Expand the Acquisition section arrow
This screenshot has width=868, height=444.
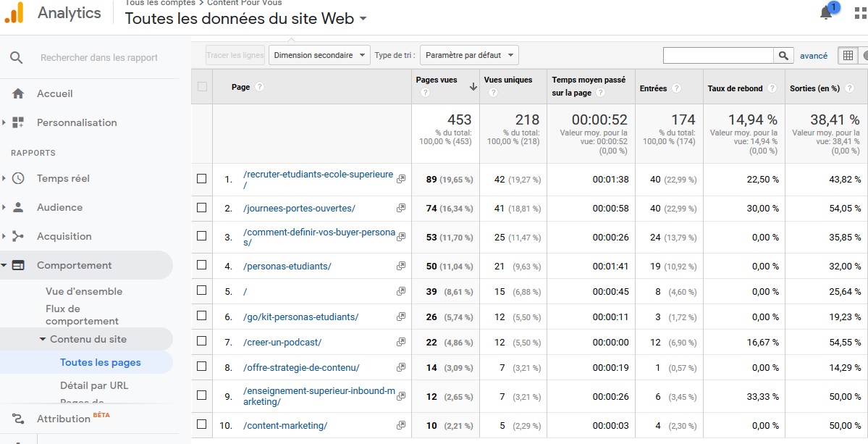[x=4, y=236]
